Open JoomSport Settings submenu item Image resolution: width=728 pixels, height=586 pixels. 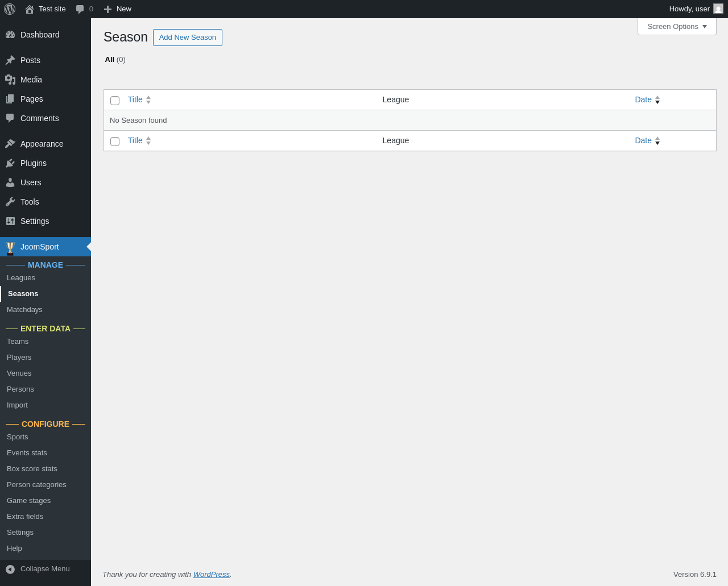click(20, 533)
